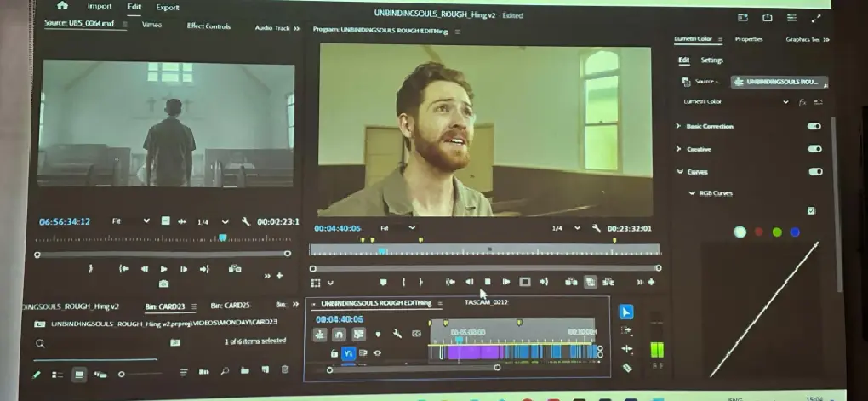Open the Settings tab in Lumetri Color panel
Image resolution: width=868 pixels, height=401 pixels.
pos(712,60)
